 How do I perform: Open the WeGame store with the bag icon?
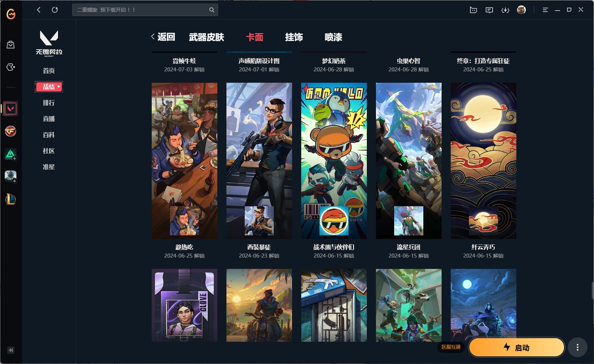click(11, 44)
